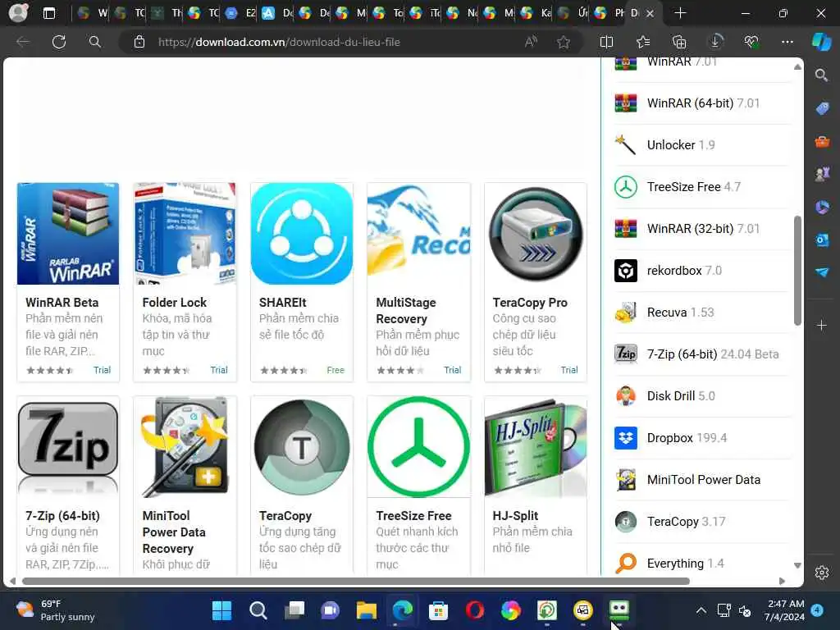The image size is (840, 630).
Task: Open the favorites list icon in the toolbar
Action: point(643,42)
